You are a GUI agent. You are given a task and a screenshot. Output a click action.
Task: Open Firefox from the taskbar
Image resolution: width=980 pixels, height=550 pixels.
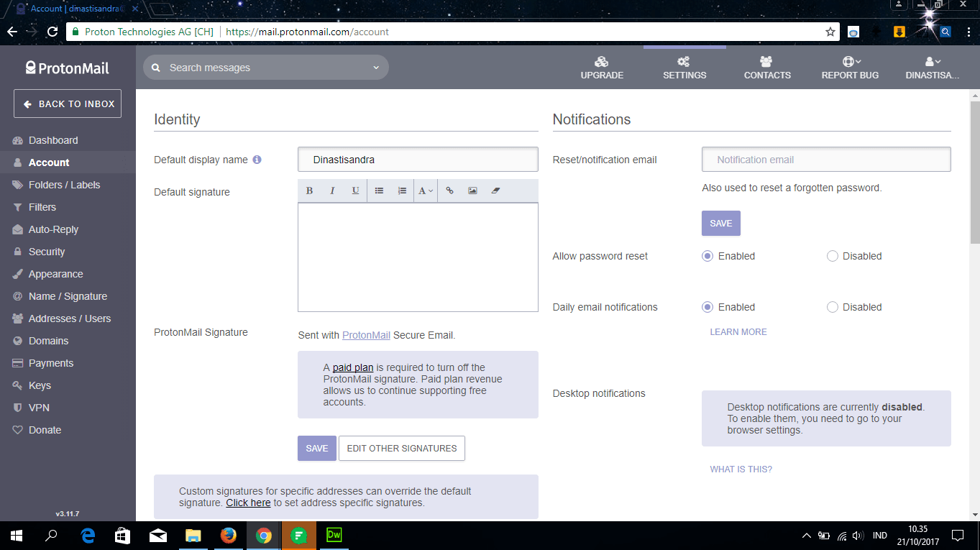229,536
